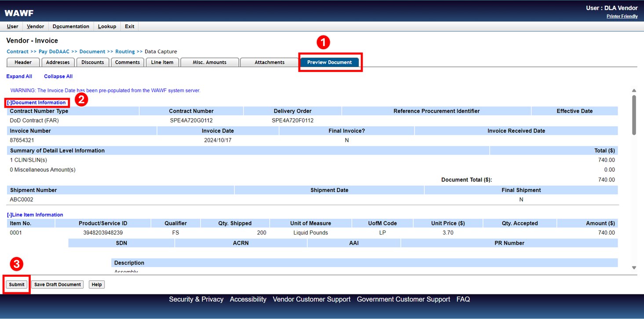Screen dimensions: 644x319
Task: Open the Accessibility footer link
Action: click(248, 299)
